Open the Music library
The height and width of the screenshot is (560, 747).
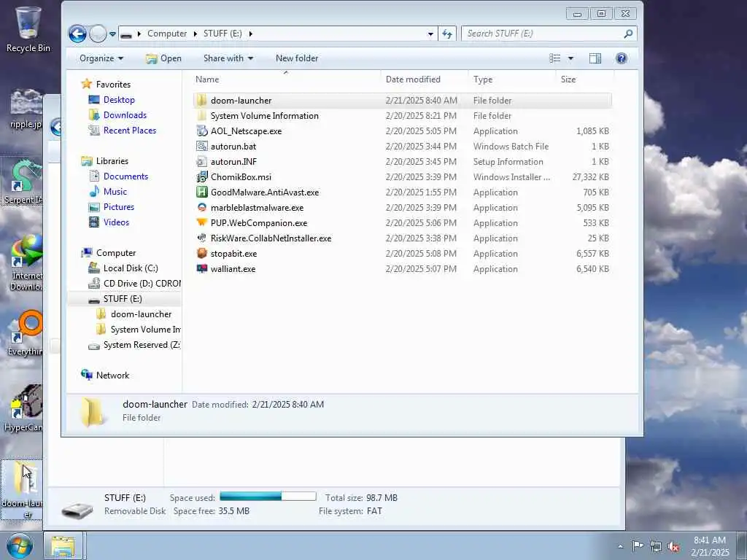(115, 192)
